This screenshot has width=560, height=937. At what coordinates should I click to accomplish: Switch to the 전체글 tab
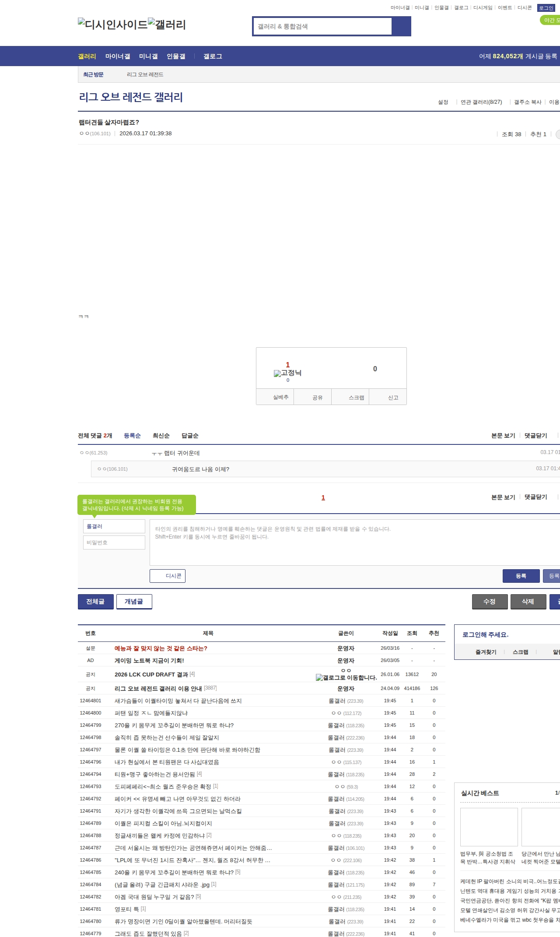pos(96,602)
